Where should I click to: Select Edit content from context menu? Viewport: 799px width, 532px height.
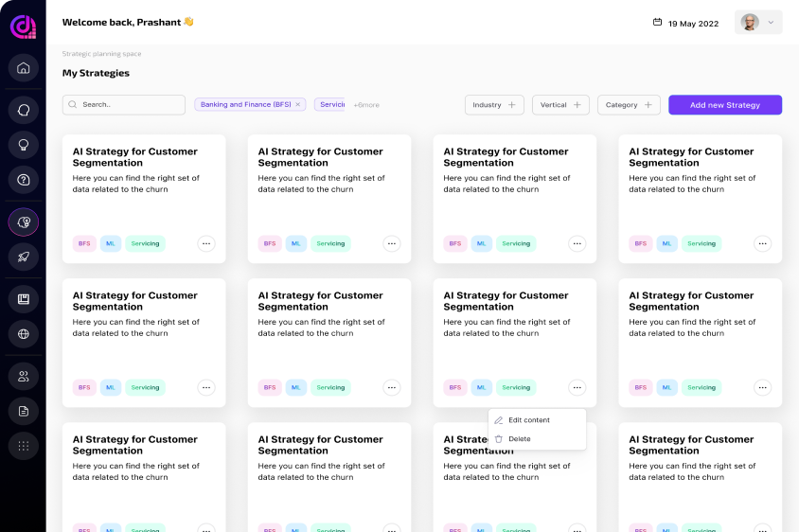(528, 420)
